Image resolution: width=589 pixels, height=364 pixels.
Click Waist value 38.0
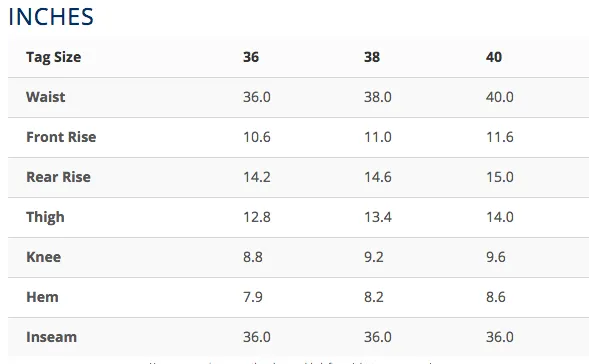pyautogui.click(x=378, y=97)
